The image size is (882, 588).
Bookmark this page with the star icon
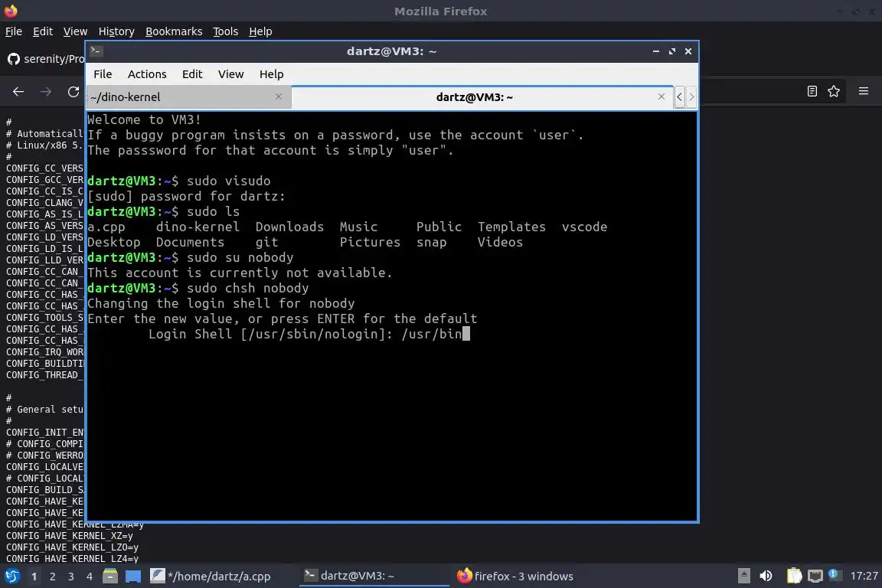point(834,91)
